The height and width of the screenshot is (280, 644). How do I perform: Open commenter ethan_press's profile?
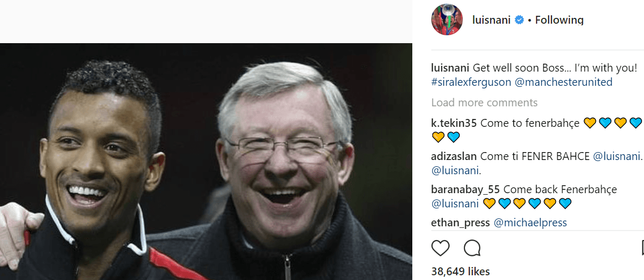[461, 223]
